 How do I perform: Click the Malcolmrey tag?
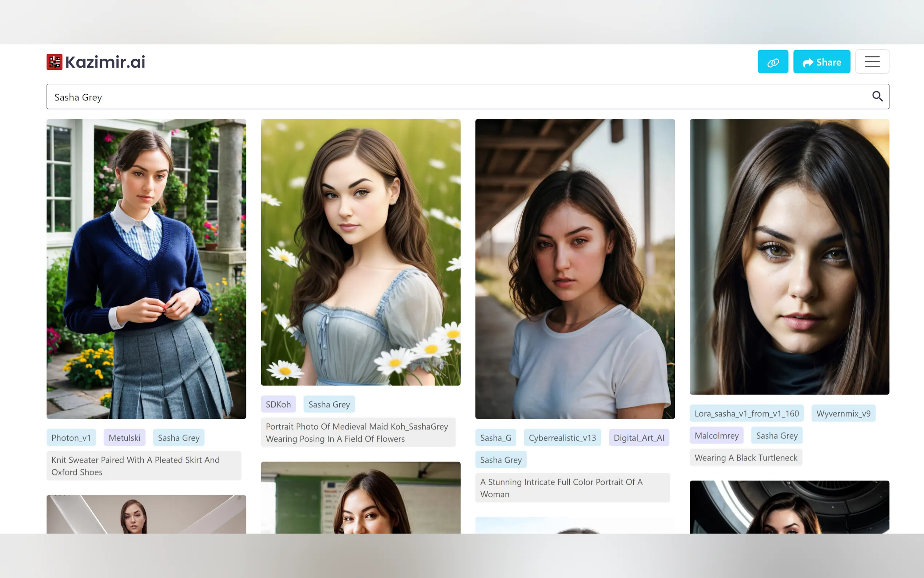(x=716, y=436)
